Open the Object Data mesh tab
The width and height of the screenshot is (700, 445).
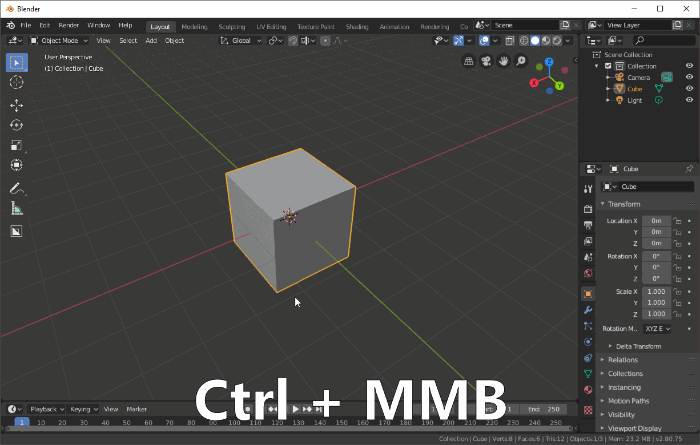pos(588,374)
